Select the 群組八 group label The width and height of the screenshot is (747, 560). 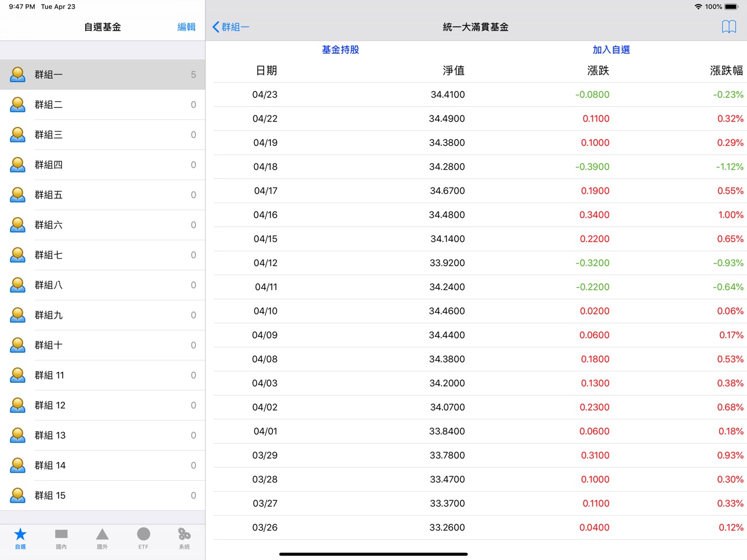pyautogui.click(x=49, y=286)
